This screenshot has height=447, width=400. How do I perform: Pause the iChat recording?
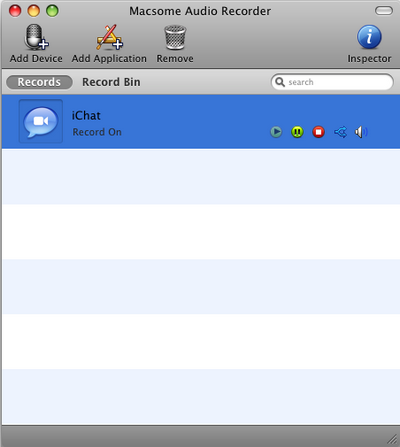coord(297,132)
